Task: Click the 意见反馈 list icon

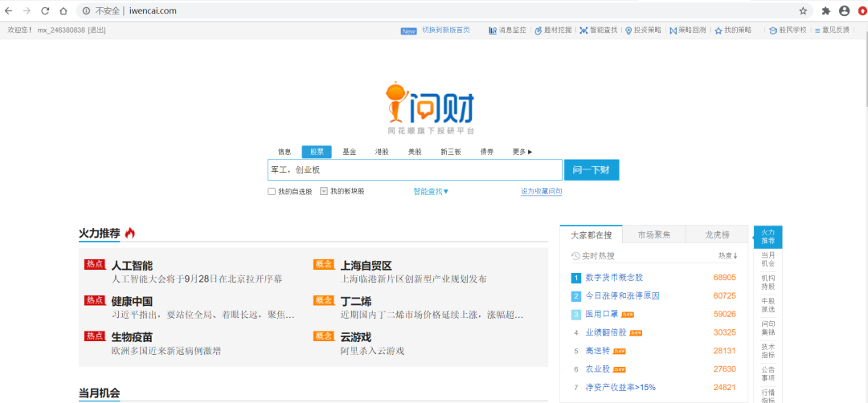Action: click(817, 31)
